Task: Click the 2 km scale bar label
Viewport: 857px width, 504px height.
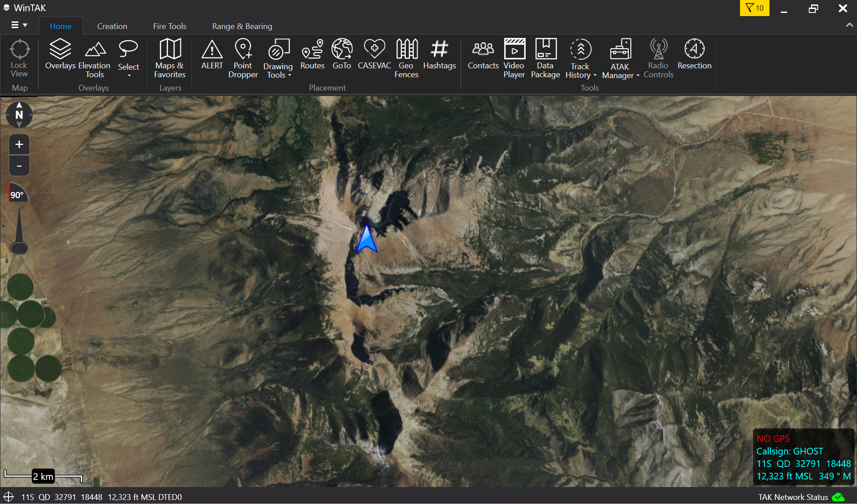Action: 43,476
